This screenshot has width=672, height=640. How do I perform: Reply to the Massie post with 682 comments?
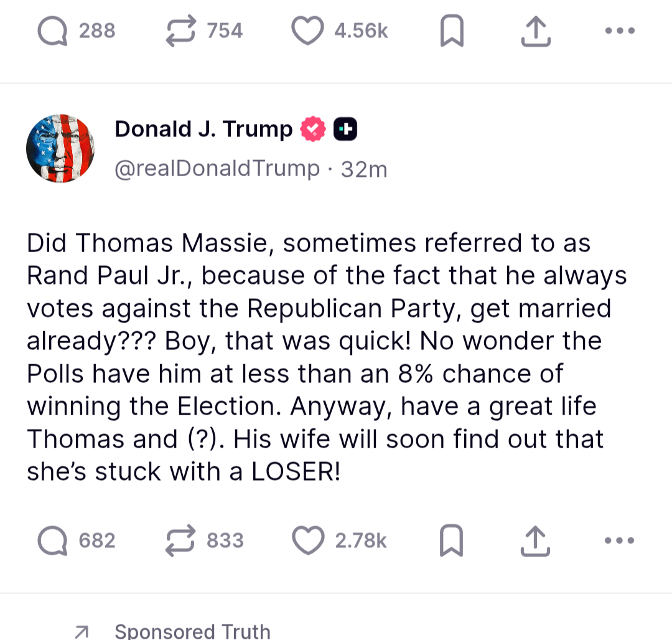point(52,540)
